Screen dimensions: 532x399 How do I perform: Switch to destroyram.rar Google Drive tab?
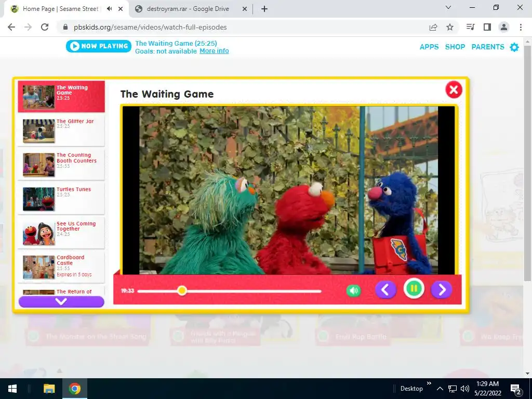tap(188, 9)
